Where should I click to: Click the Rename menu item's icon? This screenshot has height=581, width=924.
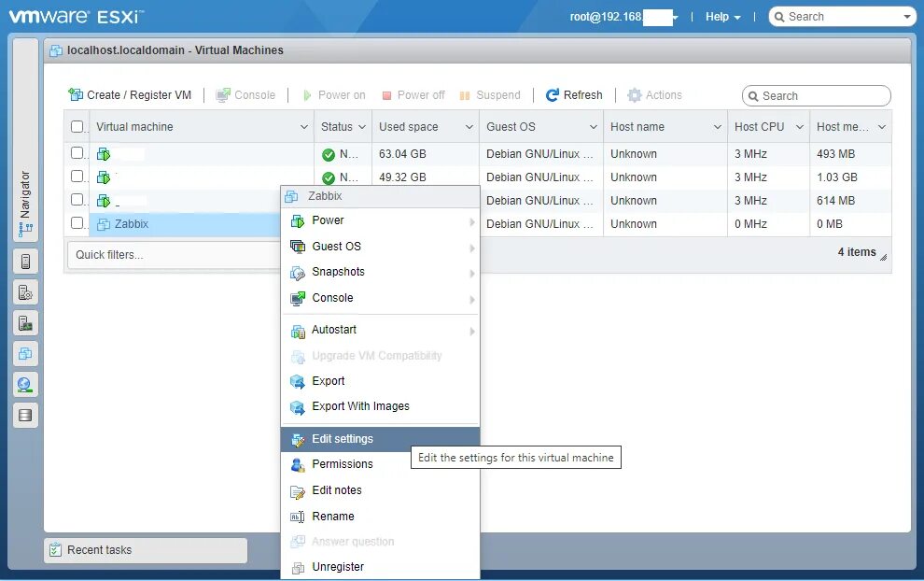coord(298,517)
